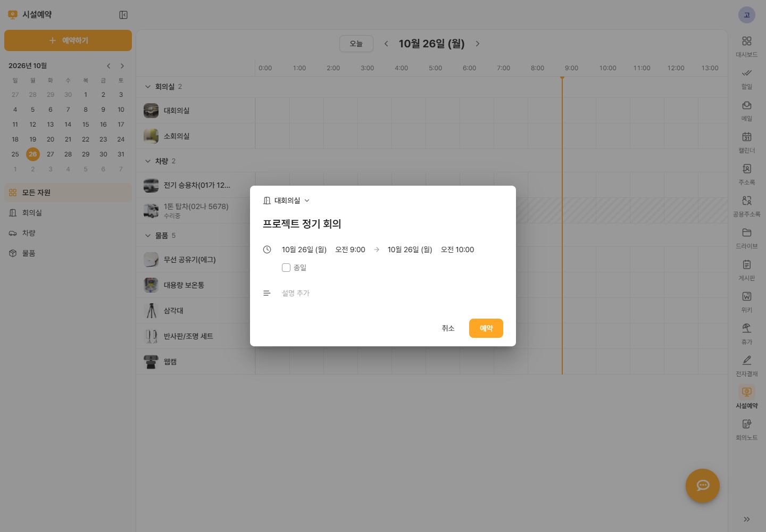Show next month in mini calendar

pos(122,66)
